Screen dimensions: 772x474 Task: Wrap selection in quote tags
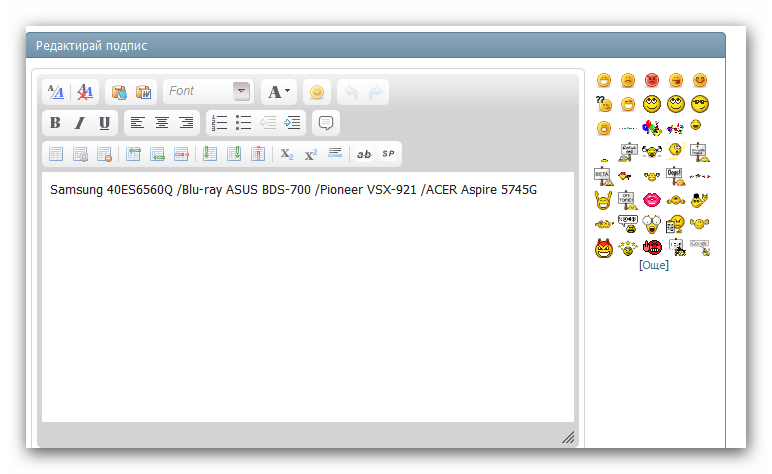325,123
